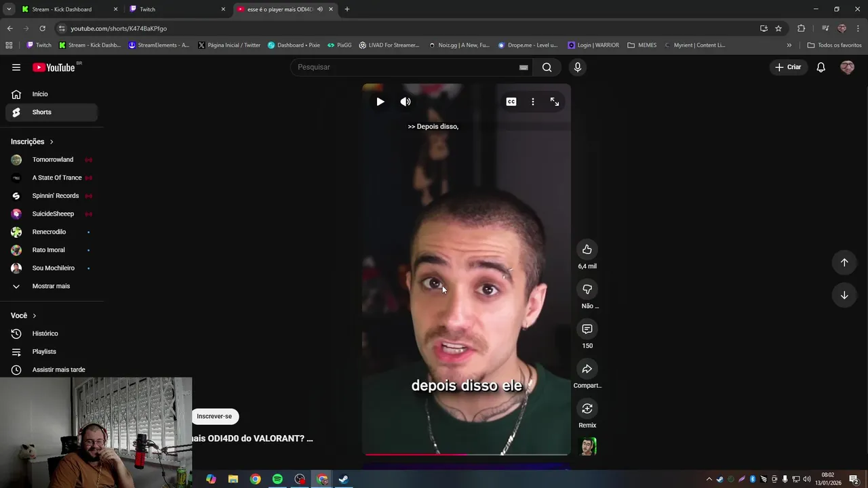
Task: Open Assistir mais tarde
Action: click(52, 370)
